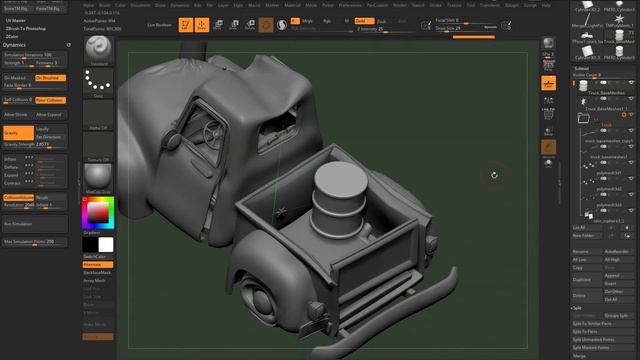The height and width of the screenshot is (360, 640).
Task: Toggle the Floor grid button
Action: tap(548, 83)
